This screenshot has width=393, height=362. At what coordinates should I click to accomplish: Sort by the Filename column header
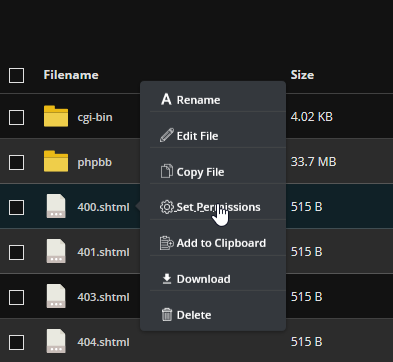[71, 75]
